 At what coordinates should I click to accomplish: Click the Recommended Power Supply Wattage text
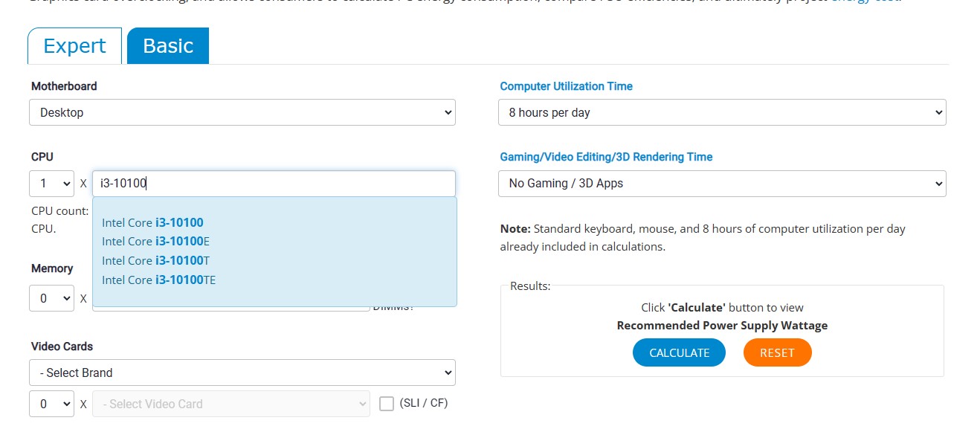coord(722,326)
